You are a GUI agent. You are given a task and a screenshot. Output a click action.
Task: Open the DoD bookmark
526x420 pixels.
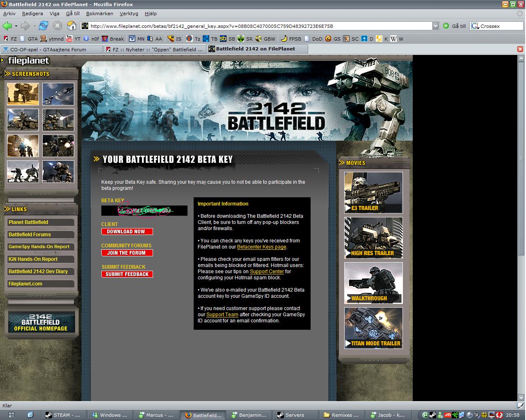pos(313,39)
